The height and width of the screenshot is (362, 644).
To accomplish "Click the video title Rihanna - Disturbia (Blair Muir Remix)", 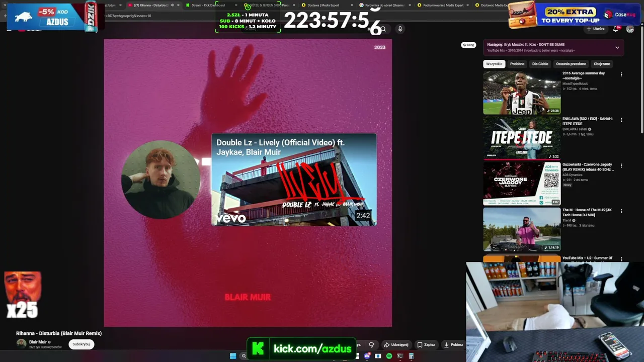I will [x=59, y=333].
